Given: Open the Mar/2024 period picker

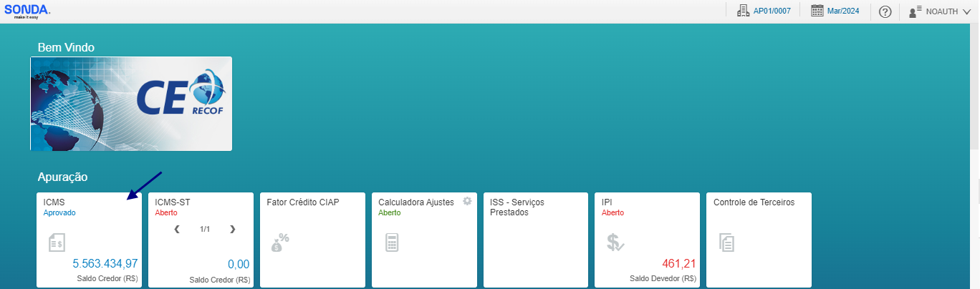Looking at the screenshot, I should coord(843,11).
